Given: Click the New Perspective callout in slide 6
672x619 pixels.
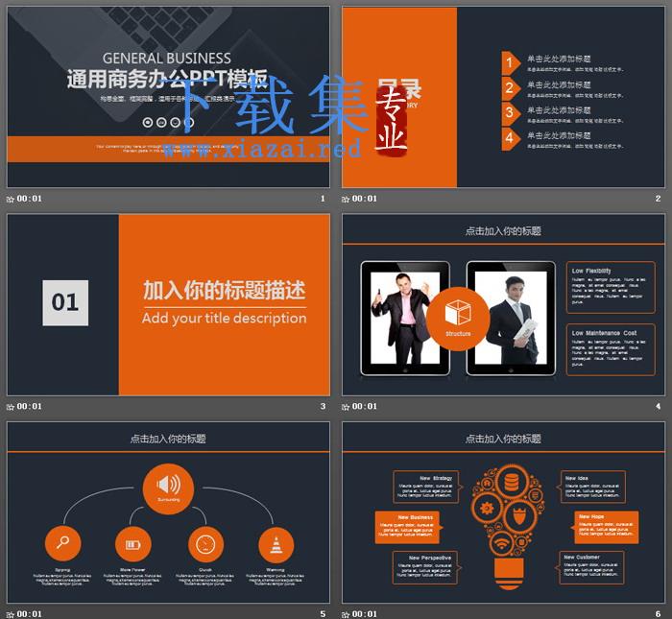Looking at the screenshot, I should pos(425,567).
